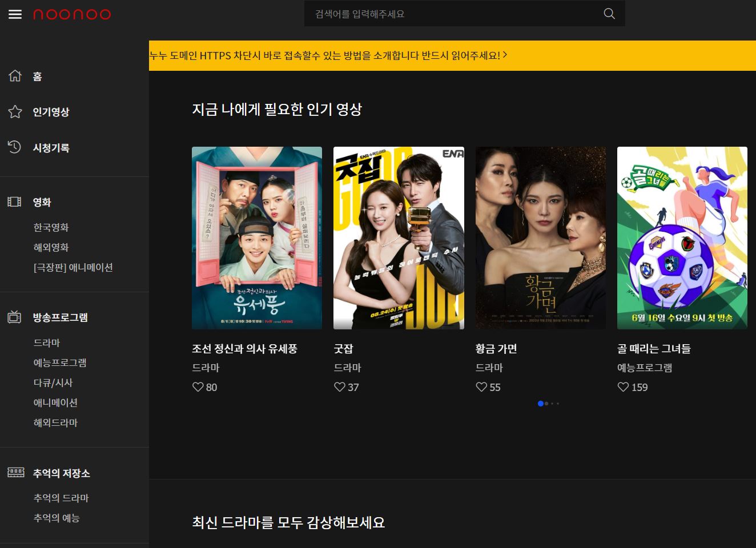Like 굿잡 with the heart icon
The width and height of the screenshot is (756, 548).
pyautogui.click(x=339, y=387)
